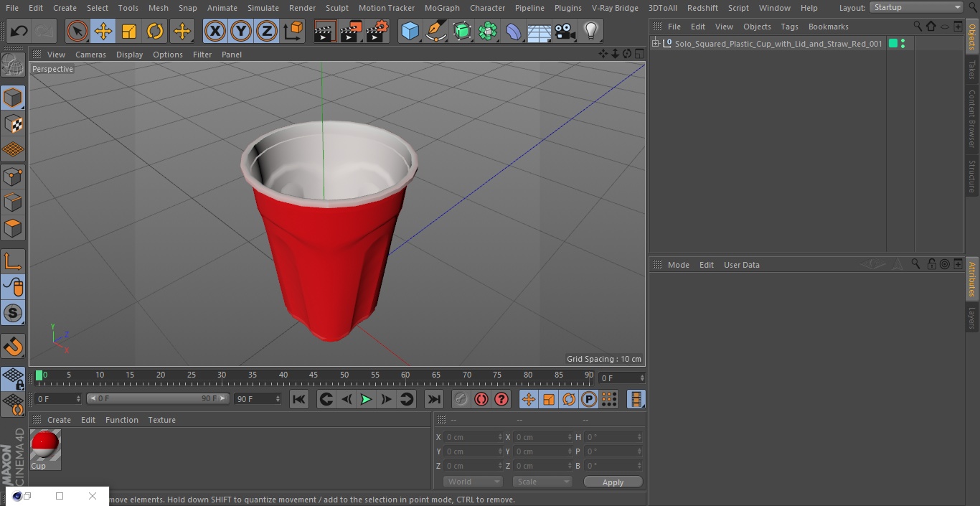Toggle Autokeying button

[x=481, y=399]
